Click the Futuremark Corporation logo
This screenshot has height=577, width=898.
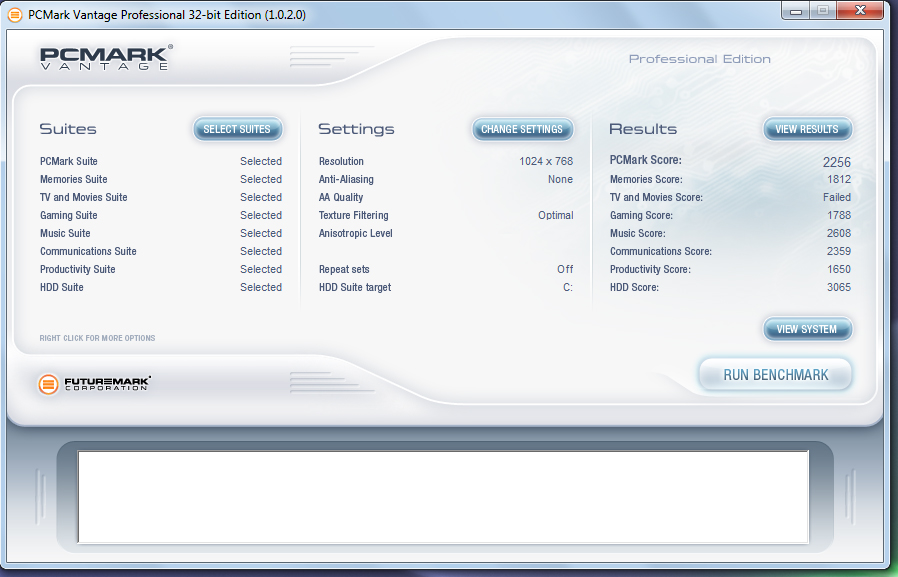click(x=94, y=384)
